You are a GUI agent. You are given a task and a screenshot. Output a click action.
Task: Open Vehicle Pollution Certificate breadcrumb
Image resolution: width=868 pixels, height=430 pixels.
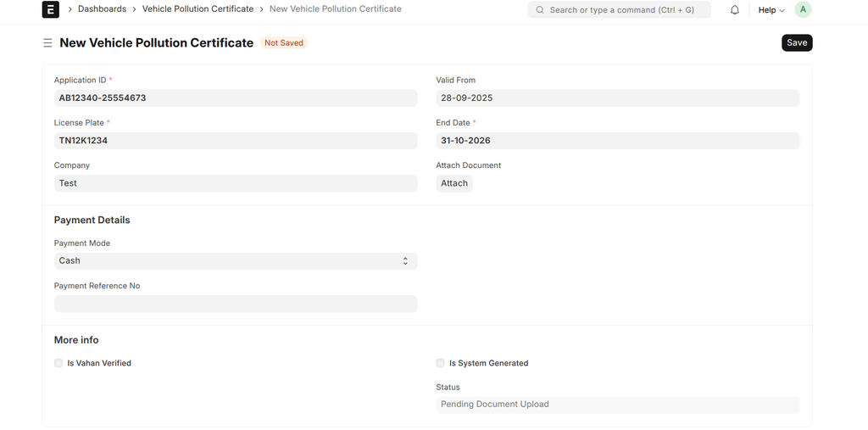[x=198, y=9]
